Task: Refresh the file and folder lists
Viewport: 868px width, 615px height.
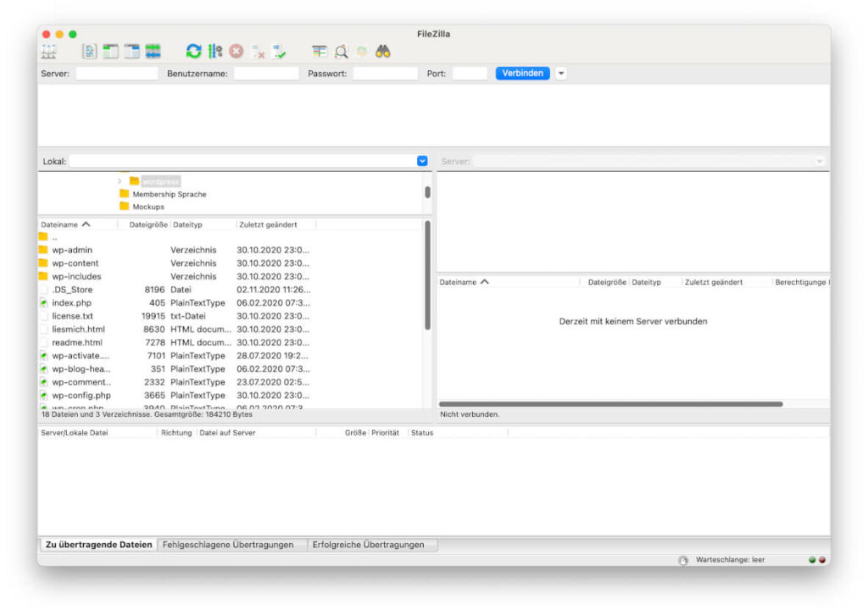Action: [193, 52]
